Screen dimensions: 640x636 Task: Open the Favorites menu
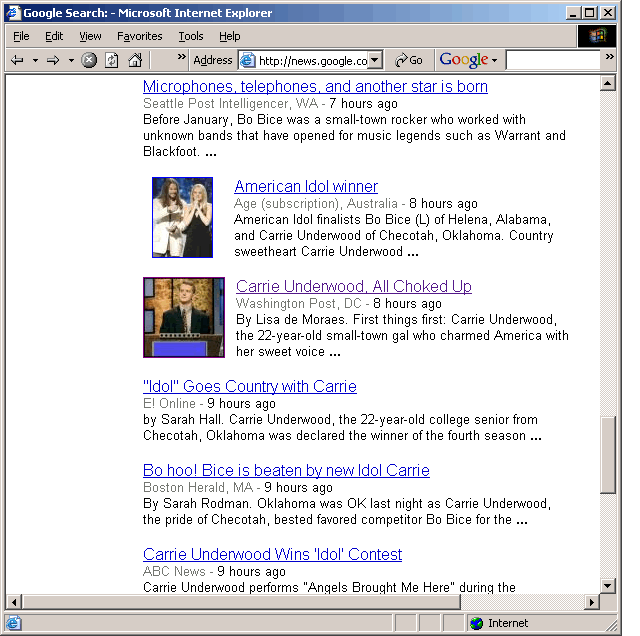(x=140, y=36)
